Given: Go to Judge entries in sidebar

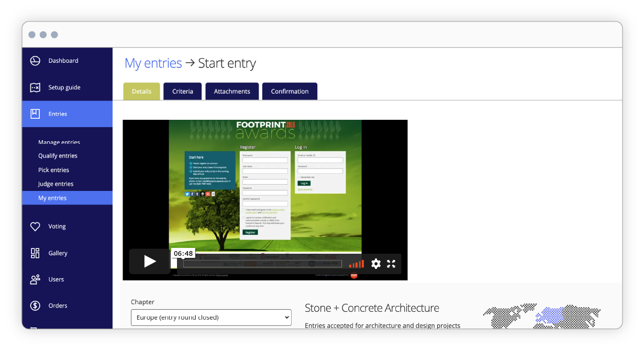Looking at the screenshot, I should [56, 184].
